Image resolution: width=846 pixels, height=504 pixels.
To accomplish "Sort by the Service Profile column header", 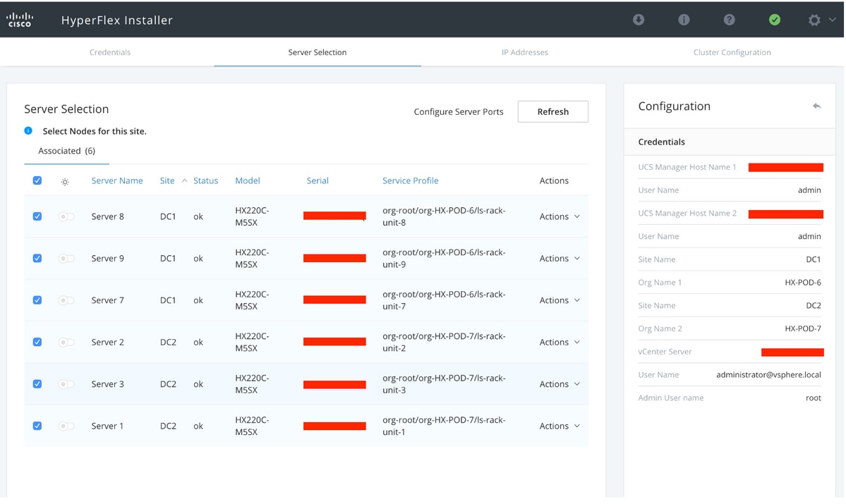I will [x=411, y=180].
